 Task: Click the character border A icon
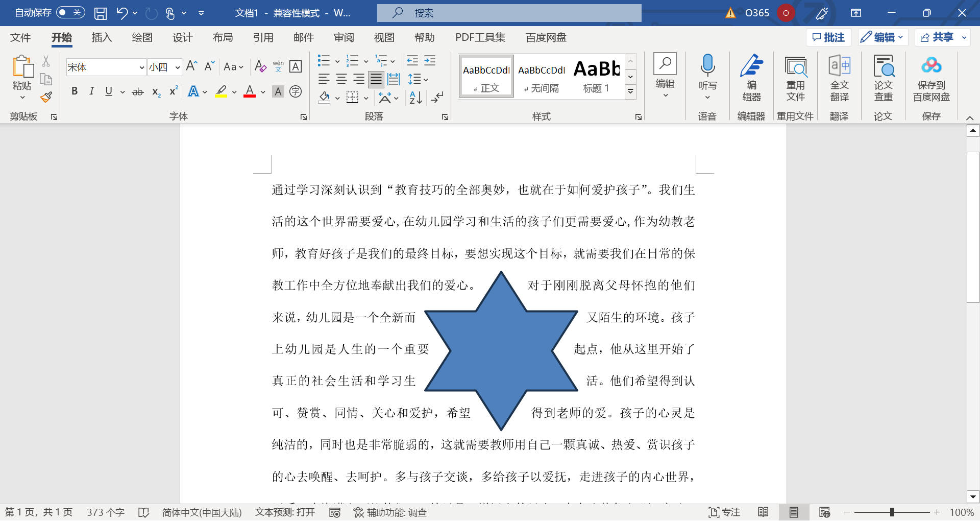296,66
